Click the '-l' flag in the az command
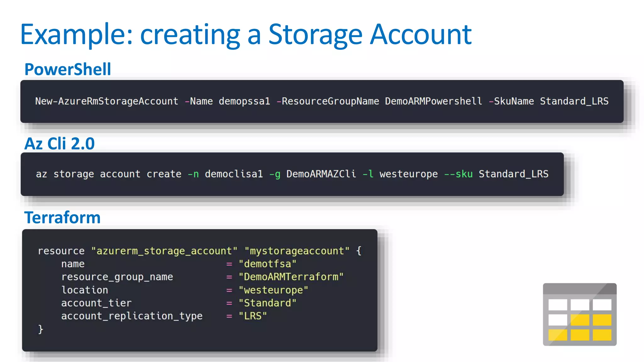The height and width of the screenshot is (362, 644). coord(368,174)
